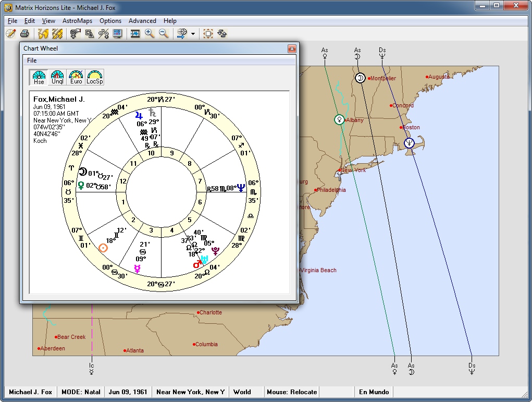The width and height of the screenshot is (532, 402).
Task: Click the wheel with arrow toolbar icon
Action: (x=182, y=33)
